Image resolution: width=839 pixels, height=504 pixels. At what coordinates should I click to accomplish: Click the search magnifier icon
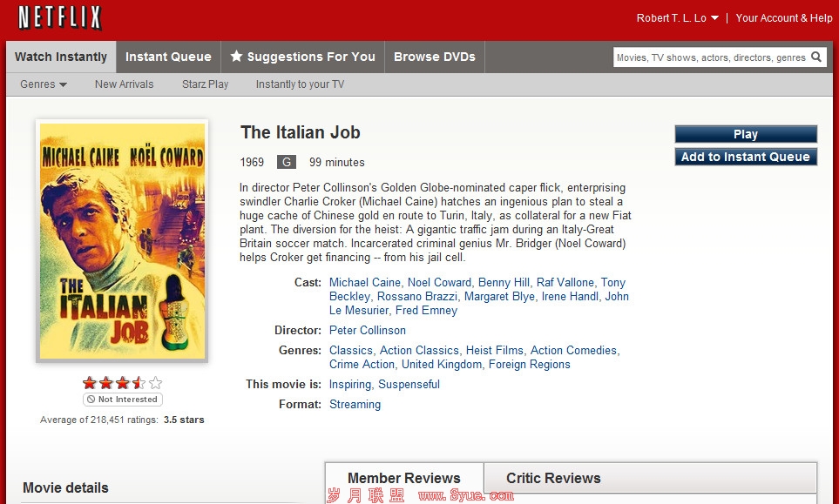(816, 57)
